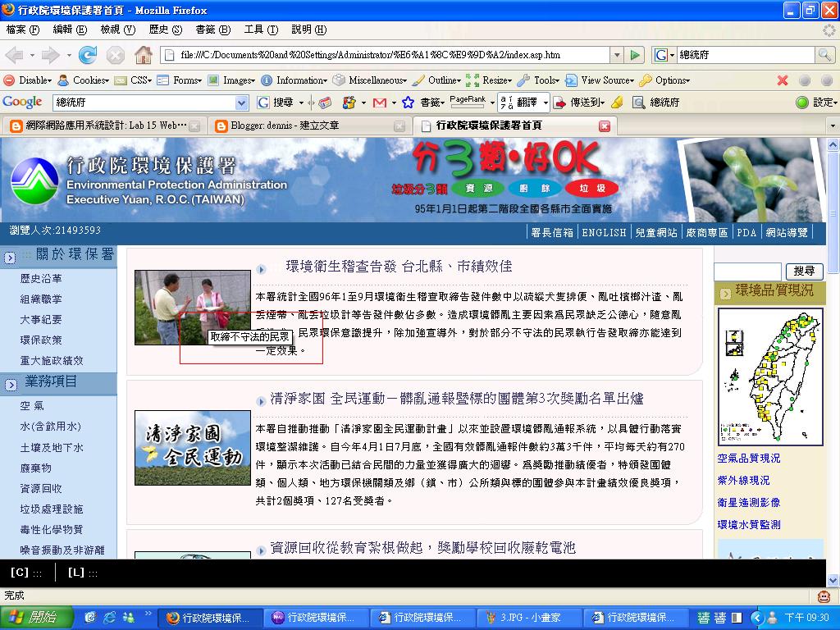Click the page search input next to 搜尋
The height and width of the screenshot is (630, 840).
(x=748, y=272)
